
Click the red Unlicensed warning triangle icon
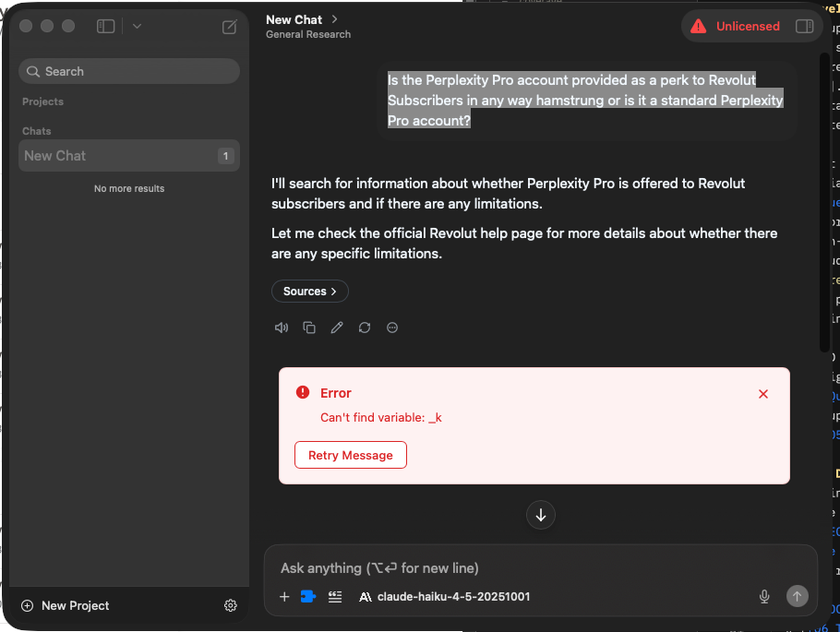698,26
